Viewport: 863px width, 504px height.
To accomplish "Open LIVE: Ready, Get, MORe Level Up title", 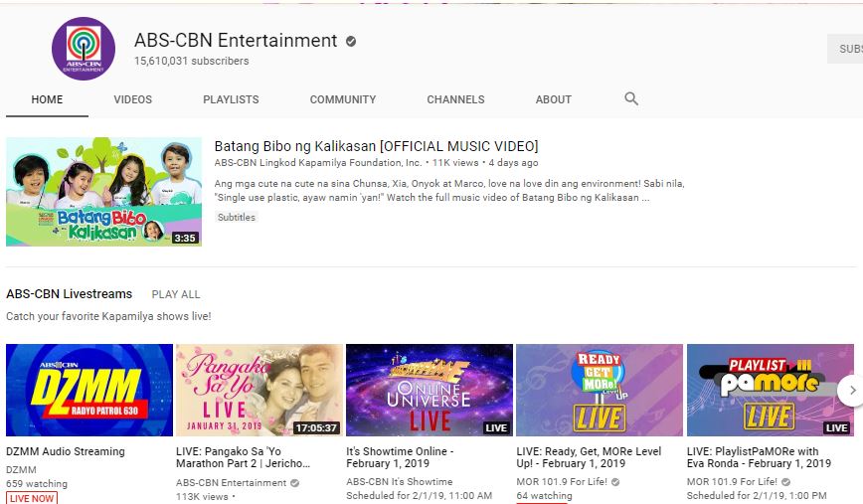I will [589, 458].
